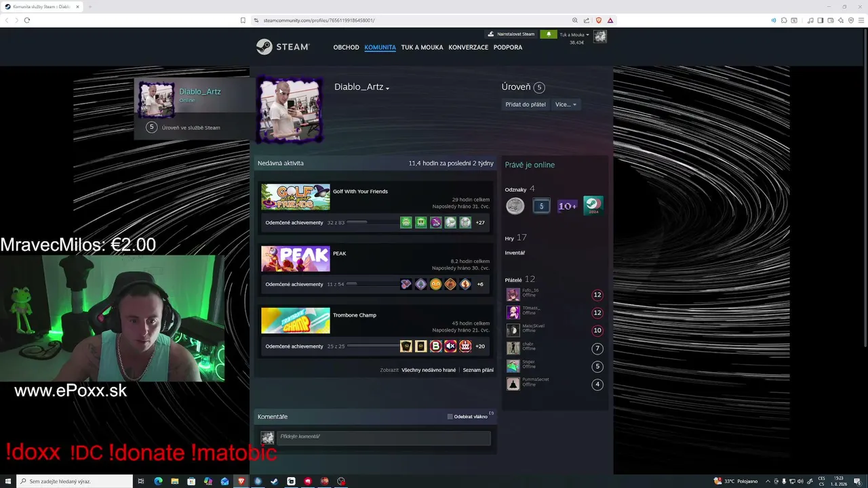Click the first Trombone Champ achievement icon

pos(406,346)
